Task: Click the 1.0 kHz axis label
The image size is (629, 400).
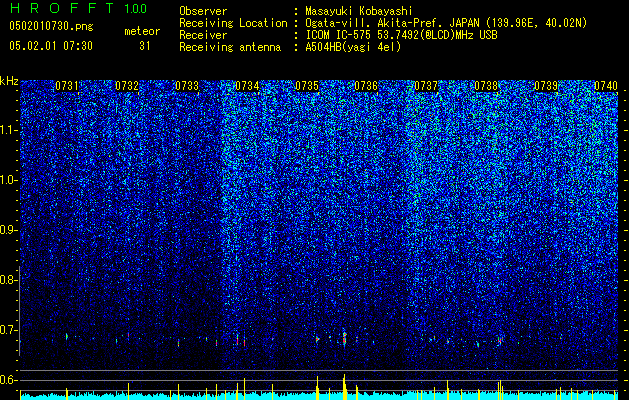Action: click(8, 180)
